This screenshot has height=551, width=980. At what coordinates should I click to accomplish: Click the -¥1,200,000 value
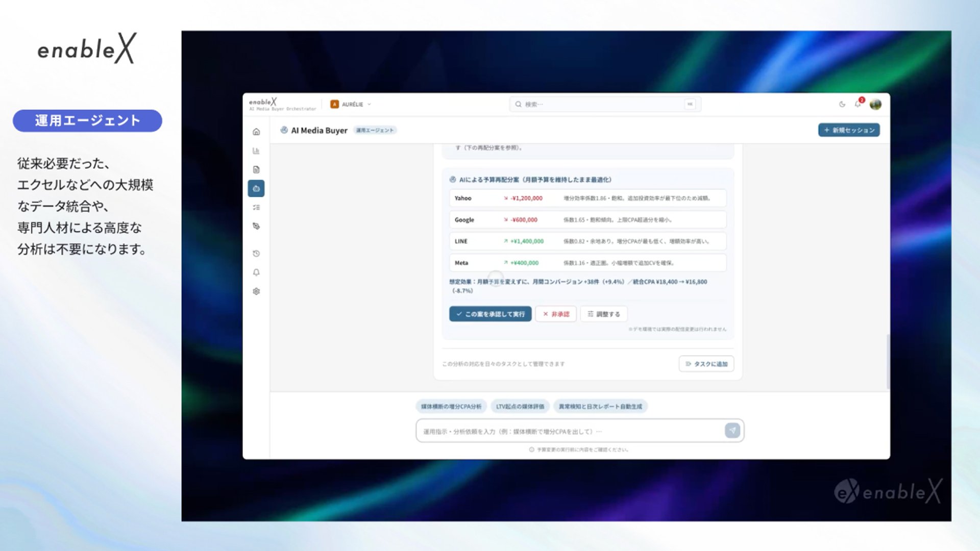(x=526, y=198)
